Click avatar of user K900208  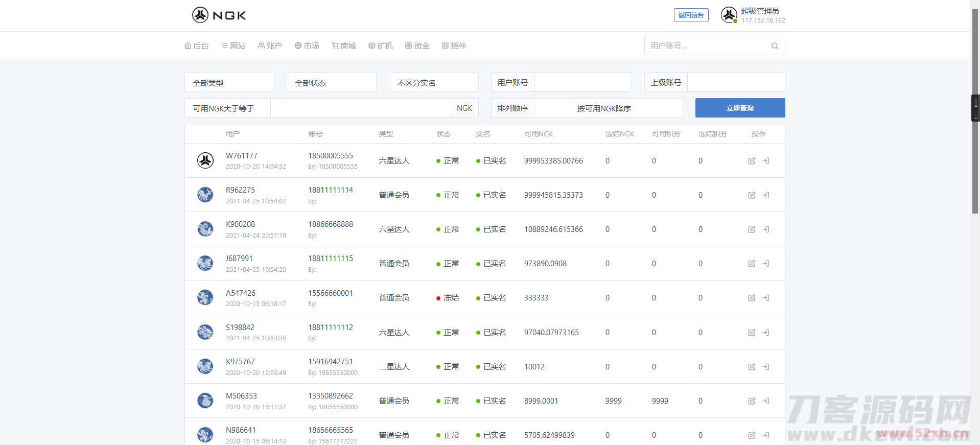[x=205, y=229]
